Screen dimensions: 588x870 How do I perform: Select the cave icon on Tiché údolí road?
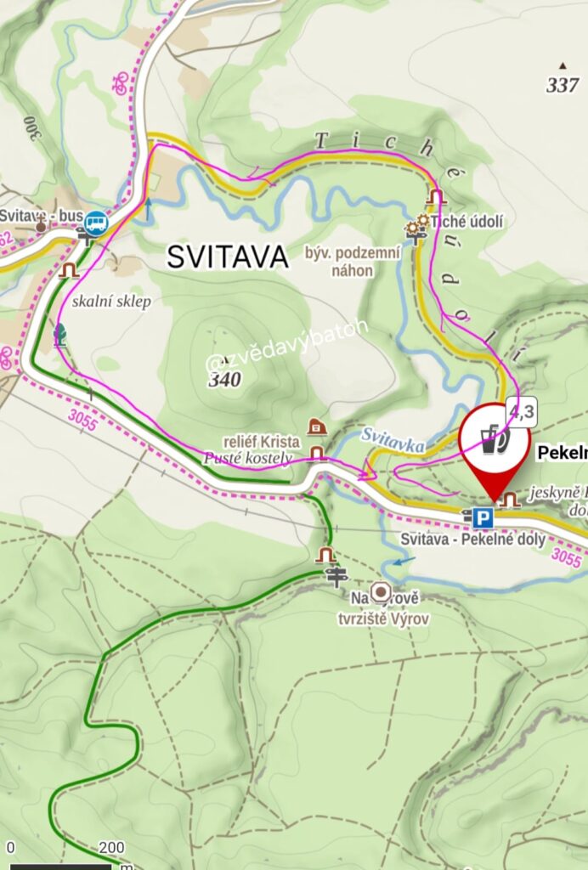pos(436,196)
